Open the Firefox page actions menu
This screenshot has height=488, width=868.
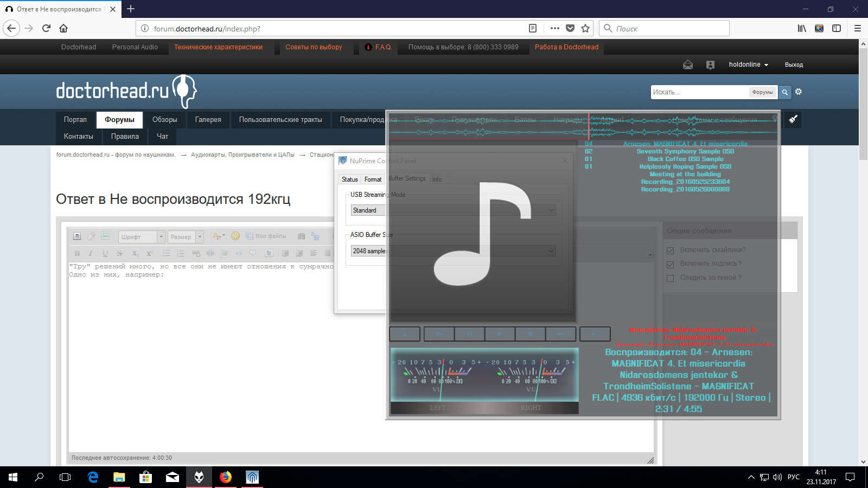coord(554,28)
